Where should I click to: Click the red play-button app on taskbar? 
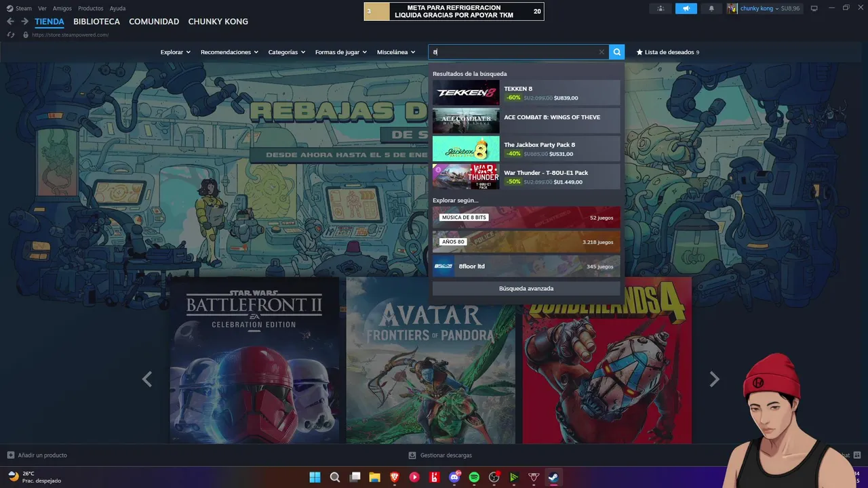414,477
